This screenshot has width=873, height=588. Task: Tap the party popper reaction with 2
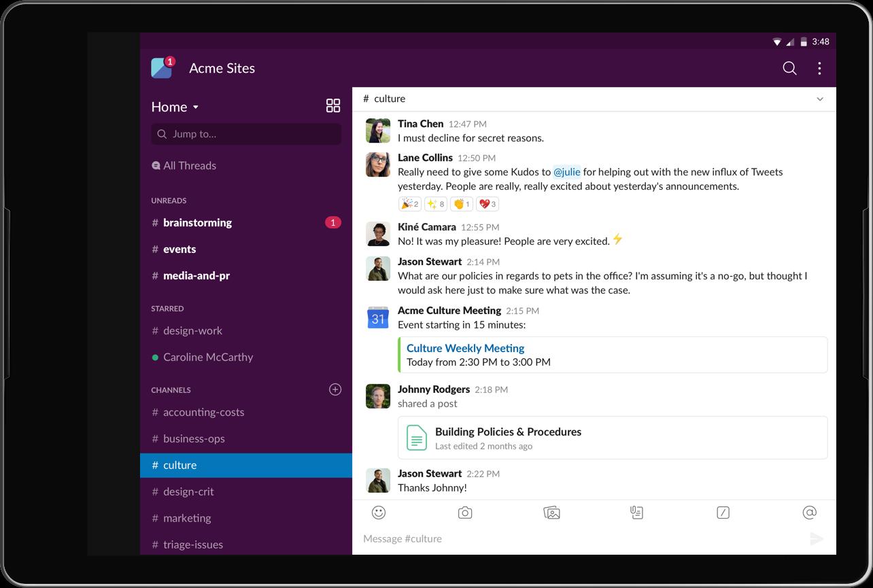[x=410, y=204]
